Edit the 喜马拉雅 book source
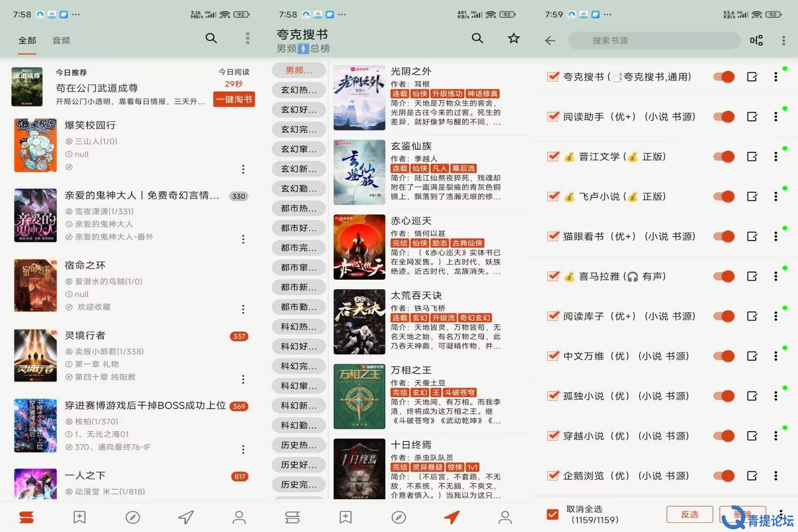 (752, 276)
